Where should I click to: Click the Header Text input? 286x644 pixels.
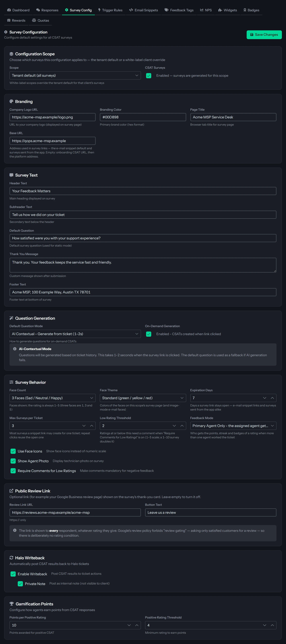[143, 191]
